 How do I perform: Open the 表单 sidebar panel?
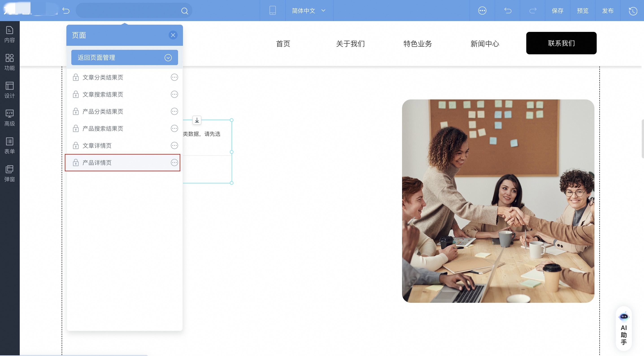click(x=9, y=146)
